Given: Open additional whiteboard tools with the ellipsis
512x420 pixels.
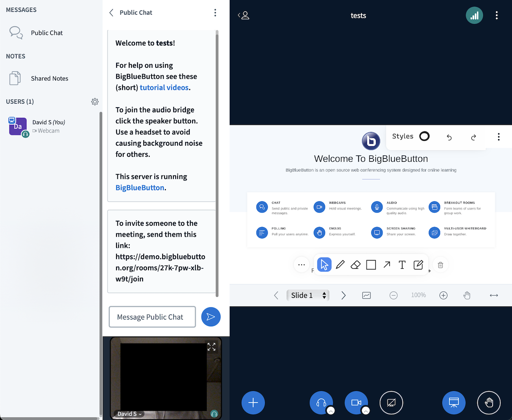Looking at the screenshot, I should pos(302,264).
